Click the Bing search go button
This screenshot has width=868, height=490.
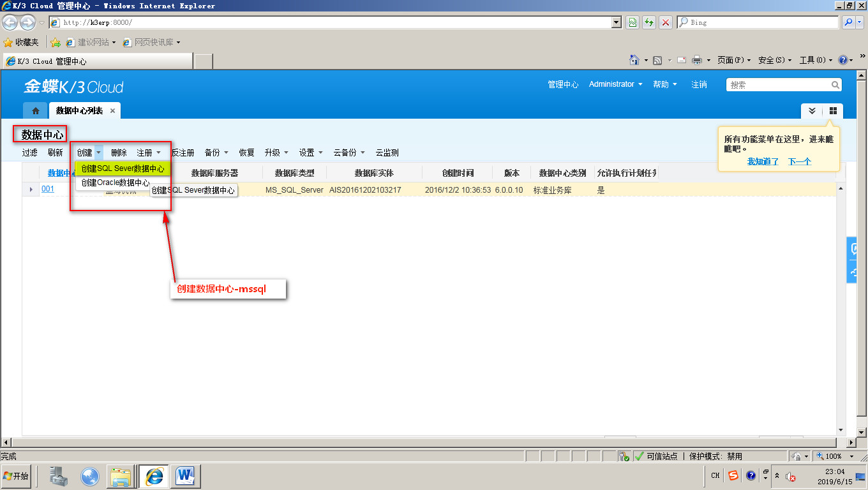(x=848, y=22)
